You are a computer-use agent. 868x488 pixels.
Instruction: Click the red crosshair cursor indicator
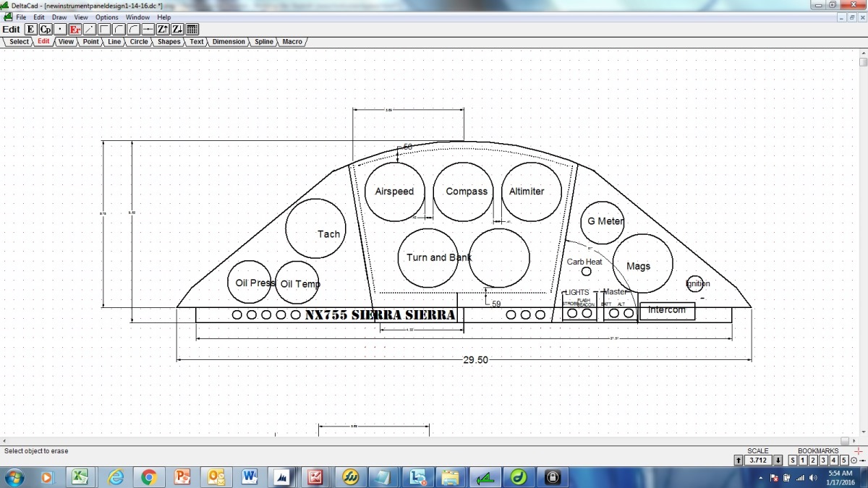[859, 451]
